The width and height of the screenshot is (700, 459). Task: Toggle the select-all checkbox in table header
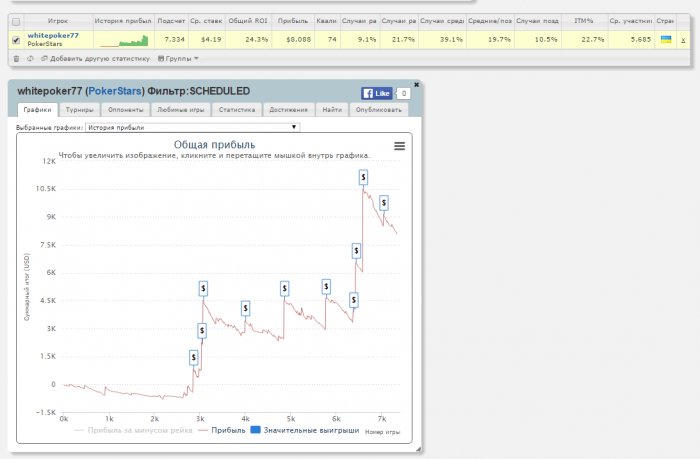pos(15,21)
